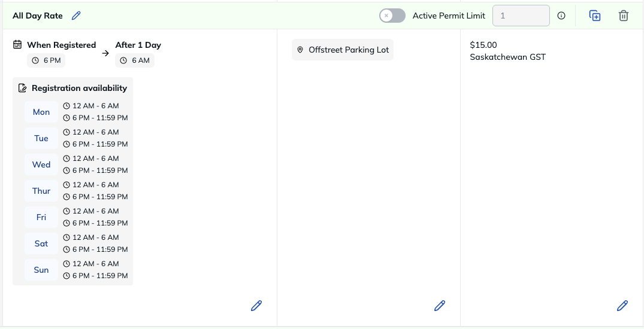This screenshot has height=329, width=644.
Task: Select the Wed day chip
Action: tap(41, 164)
